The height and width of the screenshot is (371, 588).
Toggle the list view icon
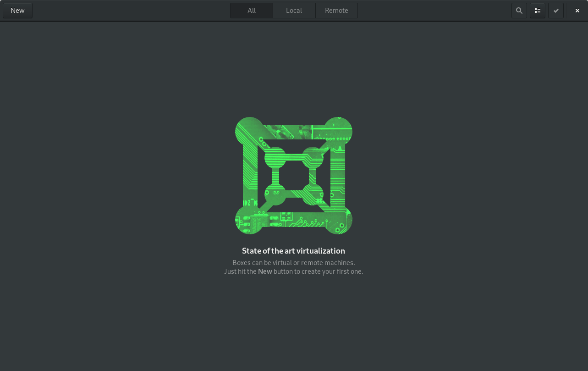coord(538,11)
